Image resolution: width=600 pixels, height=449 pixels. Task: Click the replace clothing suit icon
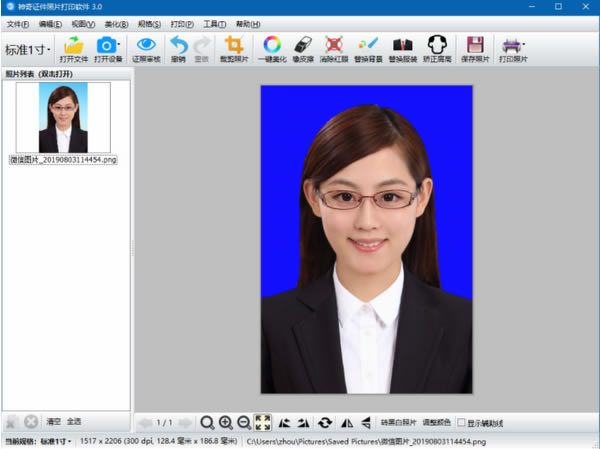(401, 46)
